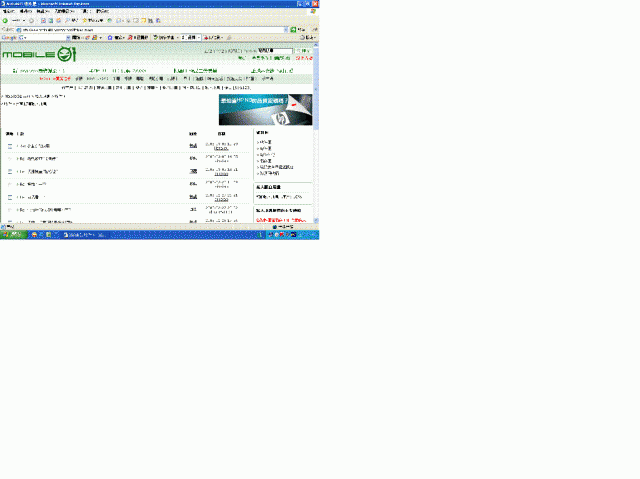The image size is (640, 479).
Task: Select the Internet Explorer window button in taskbar
Action: [84, 235]
